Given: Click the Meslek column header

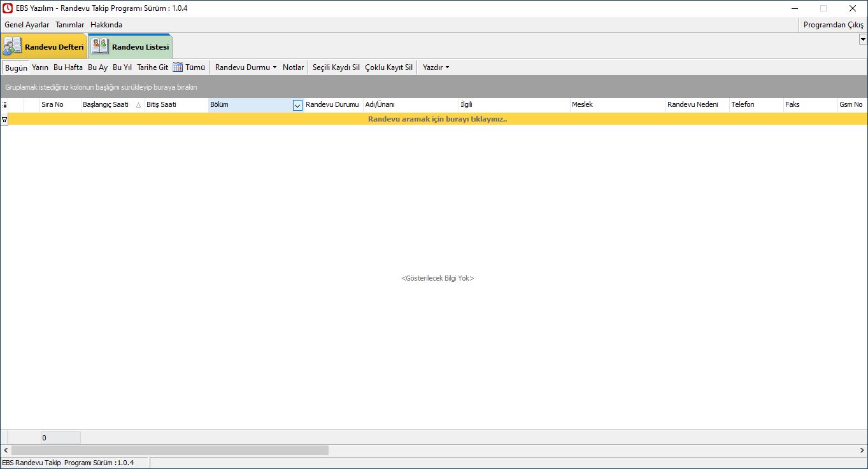Looking at the screenshot, I should click(618, 105).
